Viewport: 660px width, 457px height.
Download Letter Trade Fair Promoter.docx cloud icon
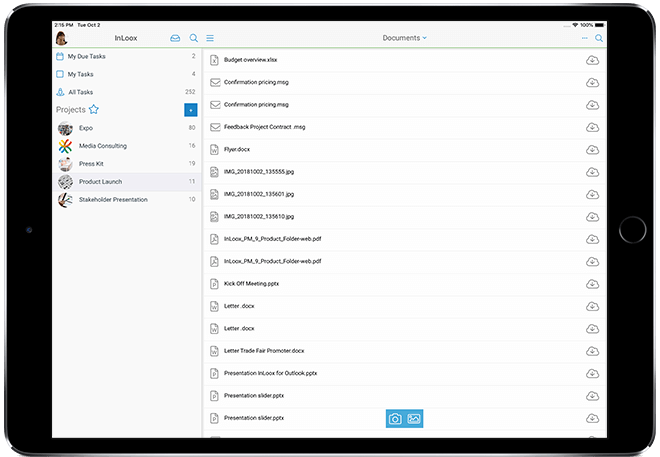tap(592, 351)
